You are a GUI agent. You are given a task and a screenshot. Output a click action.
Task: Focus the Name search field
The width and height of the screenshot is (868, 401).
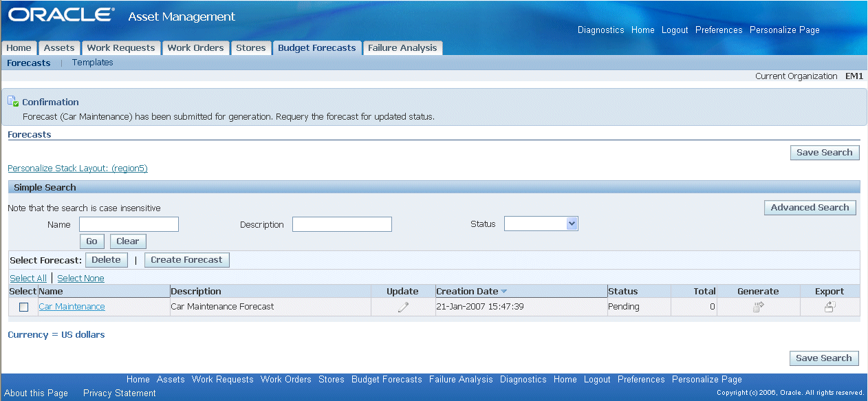129,224
